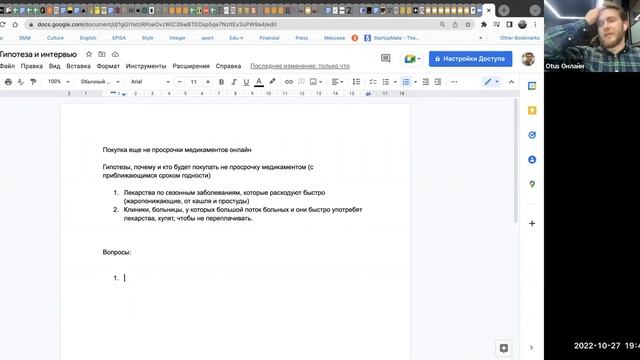Open the Arial font dropdown
The width and height of the screenshot is (640, 360).
(x=150, y=82)
